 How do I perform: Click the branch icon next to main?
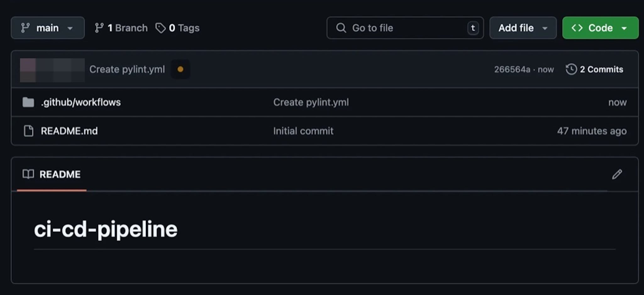(x=25, y=28)
